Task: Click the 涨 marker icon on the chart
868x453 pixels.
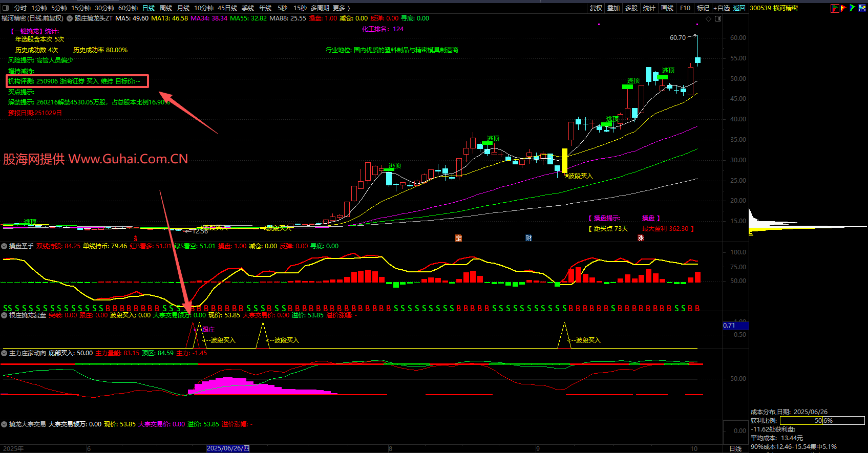Action: click(x=641, y=238)
